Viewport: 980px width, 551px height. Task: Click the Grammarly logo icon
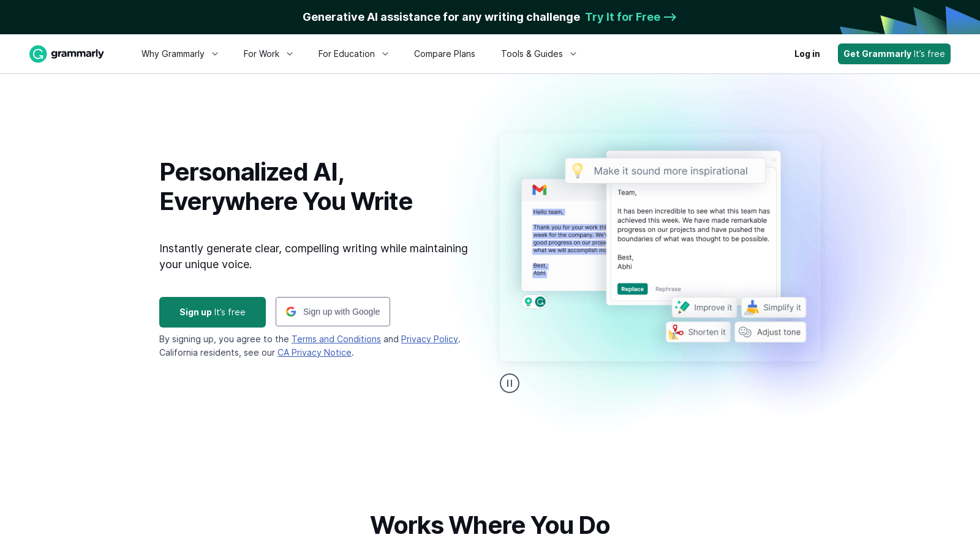point(38,54)
